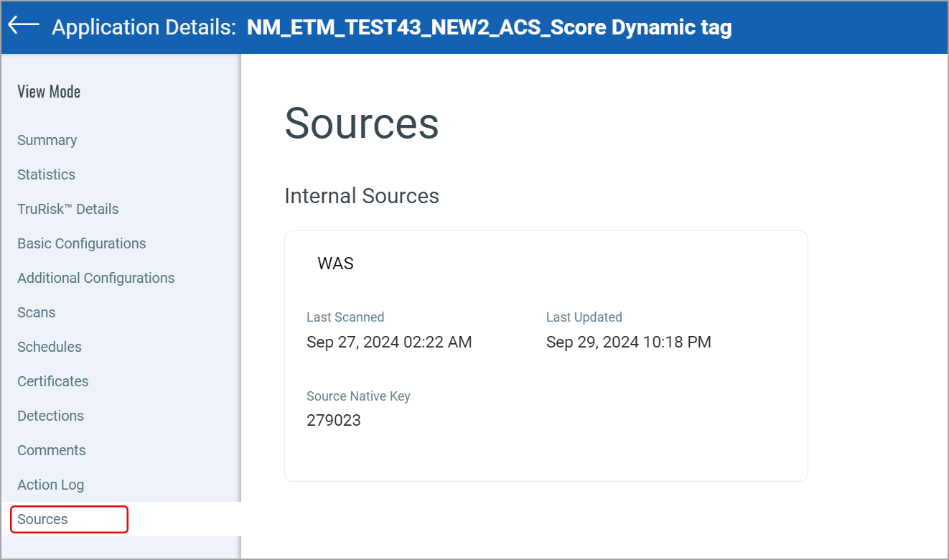Click the Last Updated timestamp
The image size is (949, 560).
pos(628,342)
